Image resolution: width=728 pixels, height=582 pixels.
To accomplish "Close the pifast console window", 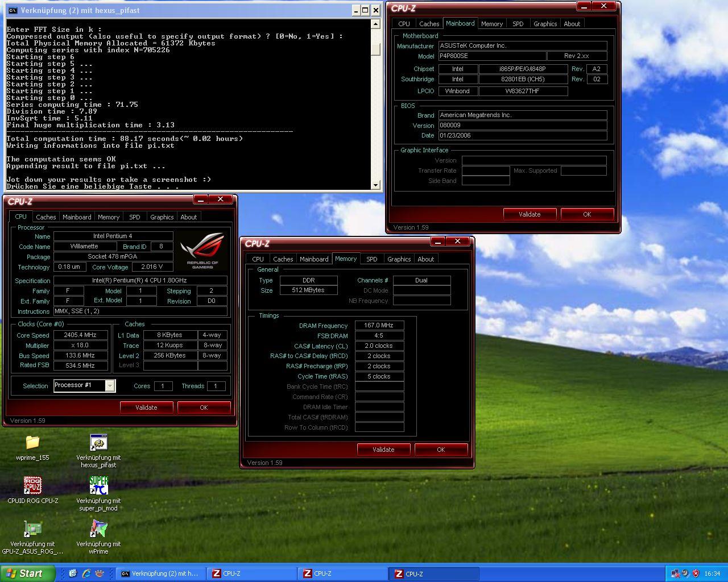I will coord(377,10).
